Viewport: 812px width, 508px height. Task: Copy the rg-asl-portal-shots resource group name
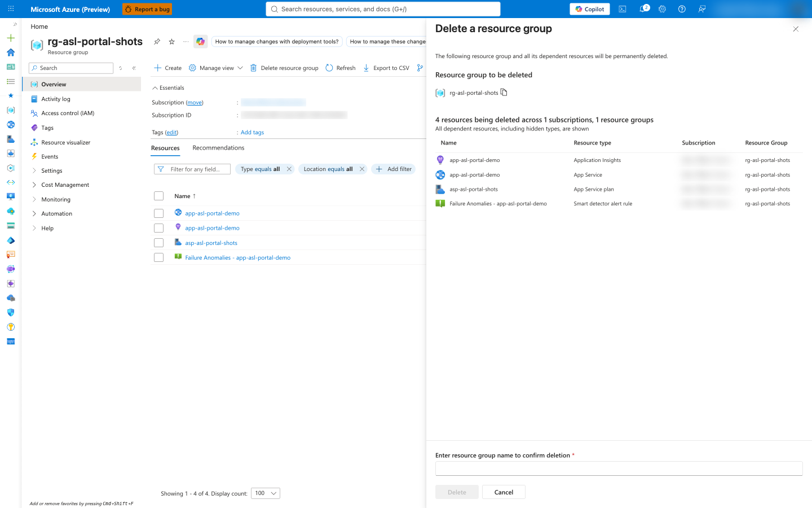coord(504,93)
